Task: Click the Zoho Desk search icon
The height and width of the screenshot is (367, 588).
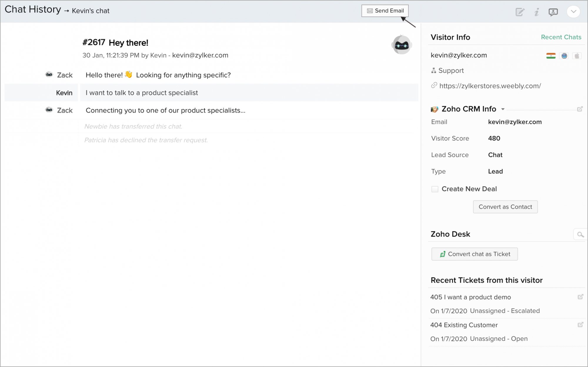Action: coord(580,234)
